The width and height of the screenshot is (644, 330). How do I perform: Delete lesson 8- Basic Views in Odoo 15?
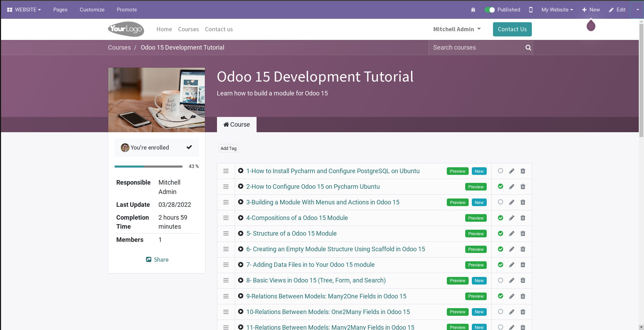pos(523,280)
